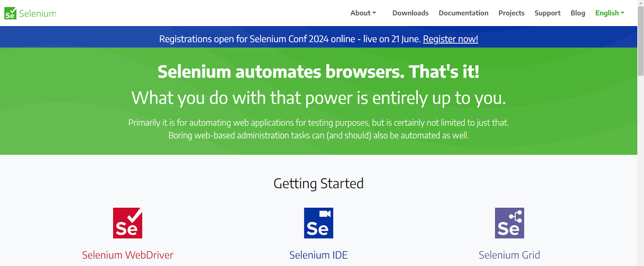644x266 pixels.
Task: Click the Selenium logo icon in the header
Action: 10,13
